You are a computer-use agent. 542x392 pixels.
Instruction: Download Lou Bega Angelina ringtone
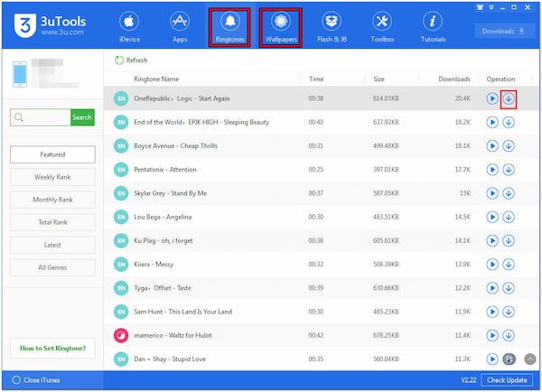point(509,217)
